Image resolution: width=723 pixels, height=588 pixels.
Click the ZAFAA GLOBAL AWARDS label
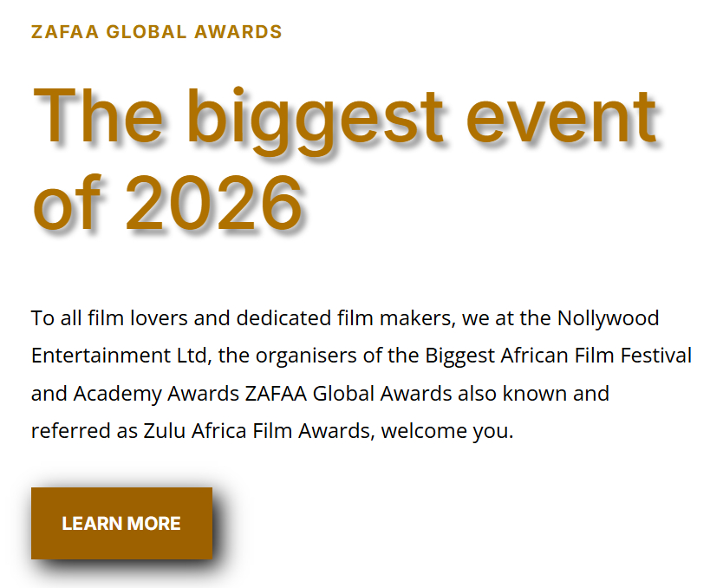pos(156,33)
